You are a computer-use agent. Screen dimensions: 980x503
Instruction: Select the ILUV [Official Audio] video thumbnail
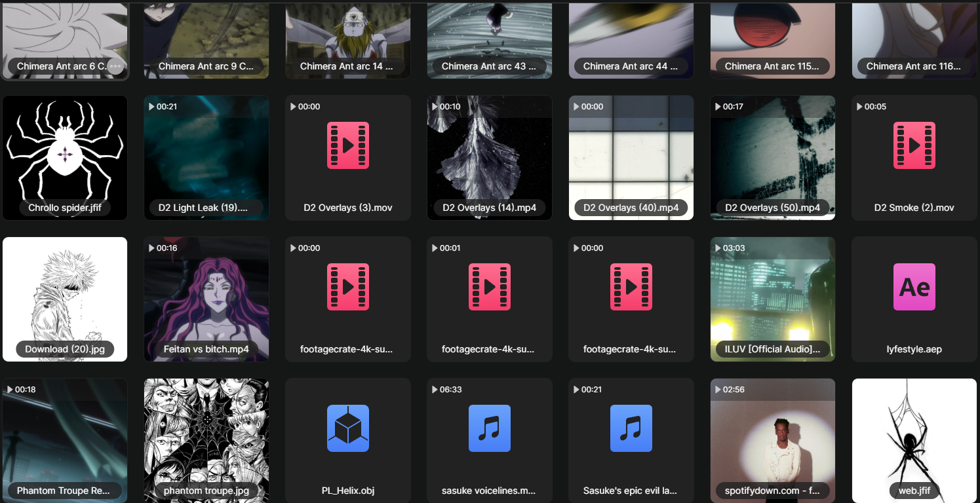coord(773,299)
